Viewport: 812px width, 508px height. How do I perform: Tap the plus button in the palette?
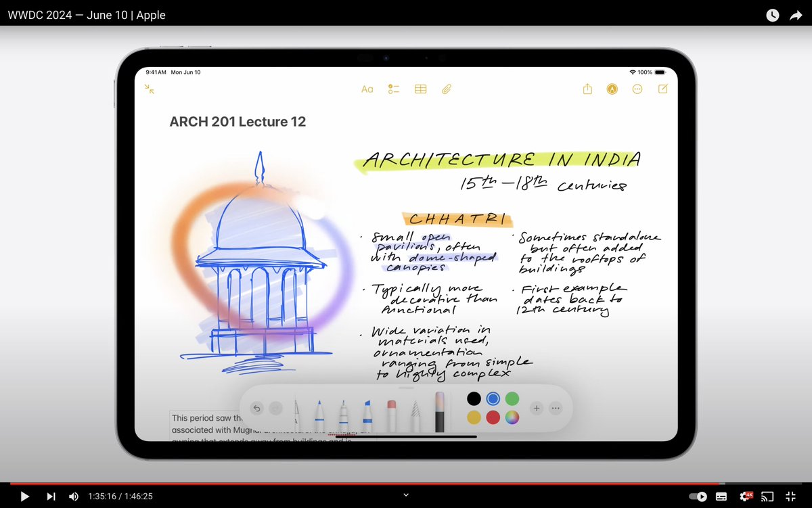coord(537,408)
